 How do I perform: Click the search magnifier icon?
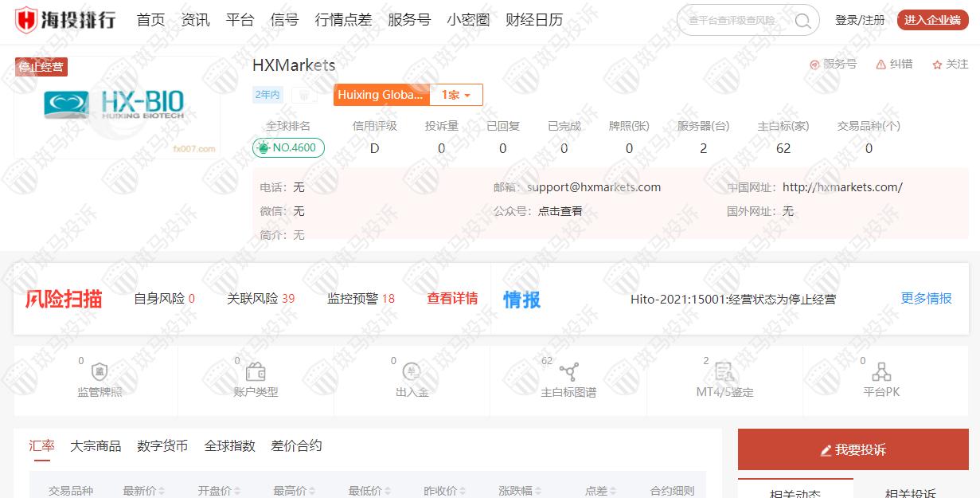802,21
